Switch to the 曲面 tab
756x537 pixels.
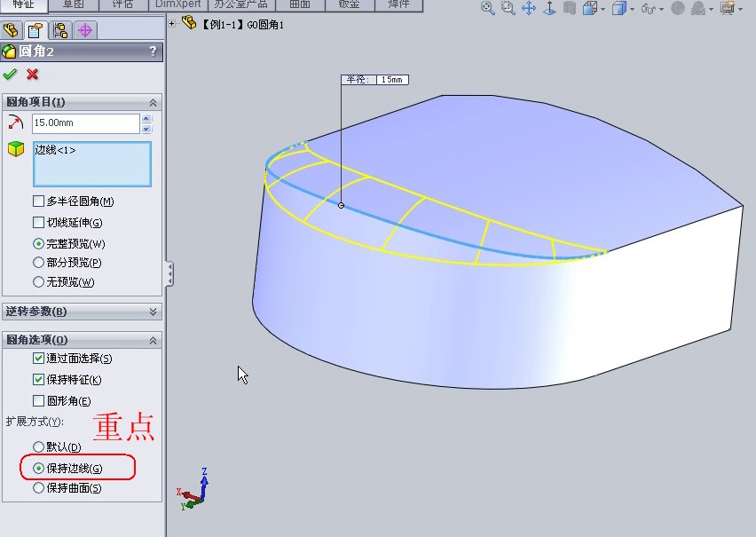coord(300,4)
